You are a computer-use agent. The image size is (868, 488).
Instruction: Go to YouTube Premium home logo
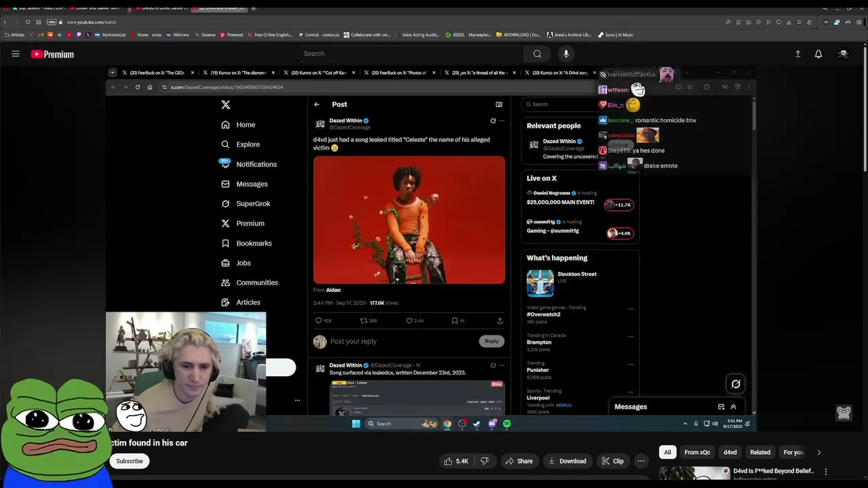(x=52, y=54)
